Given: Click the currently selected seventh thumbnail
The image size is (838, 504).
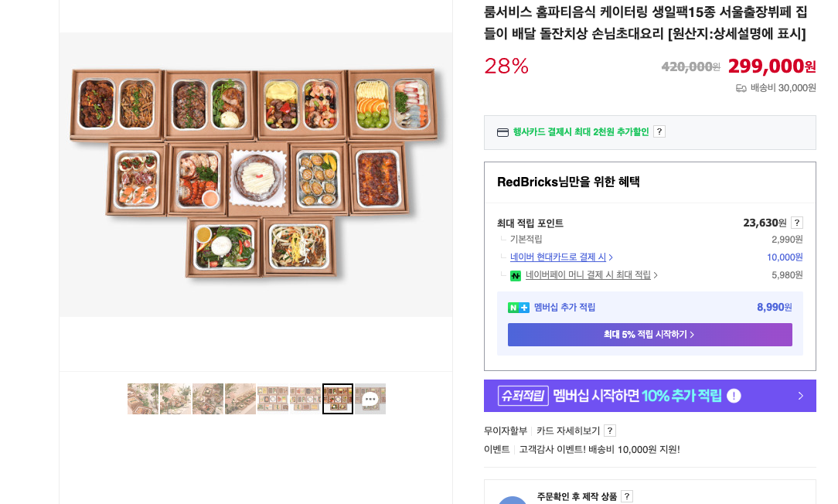Looking at the screenshot, I should pyautogui.click(x=338, y=399).
